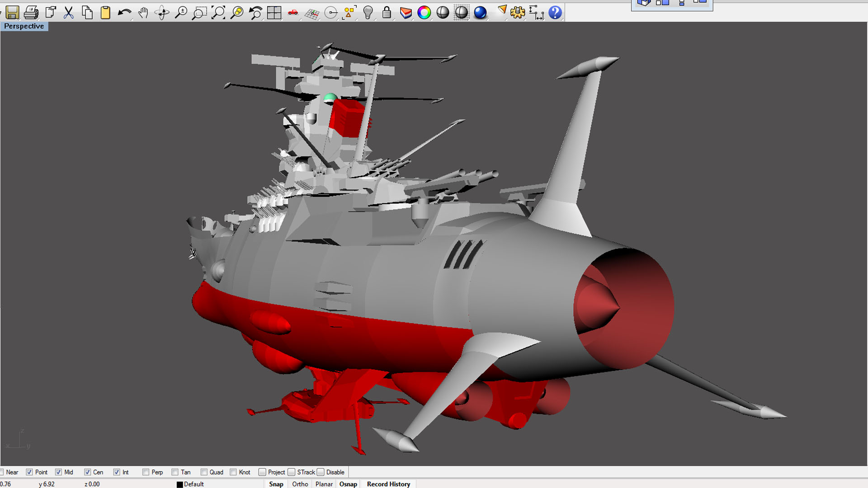
Task: Toggle Record History in status bar
Action: click(x=389, y=484)
